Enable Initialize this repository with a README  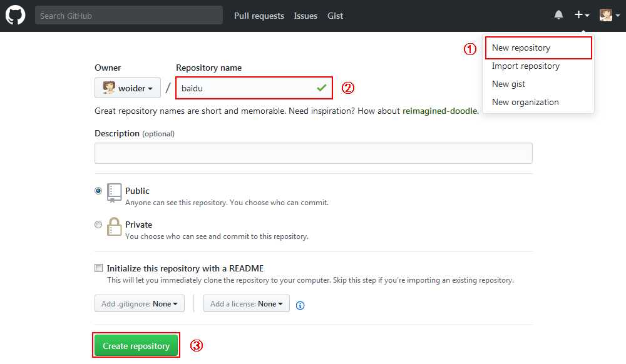(x=99, y=268)
